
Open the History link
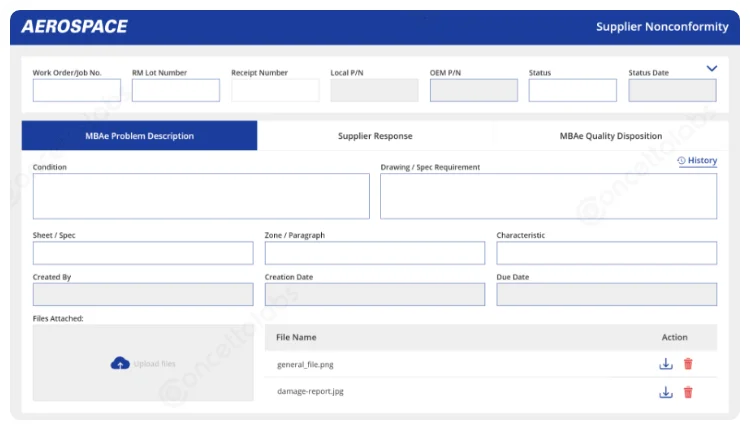(697, 161)
